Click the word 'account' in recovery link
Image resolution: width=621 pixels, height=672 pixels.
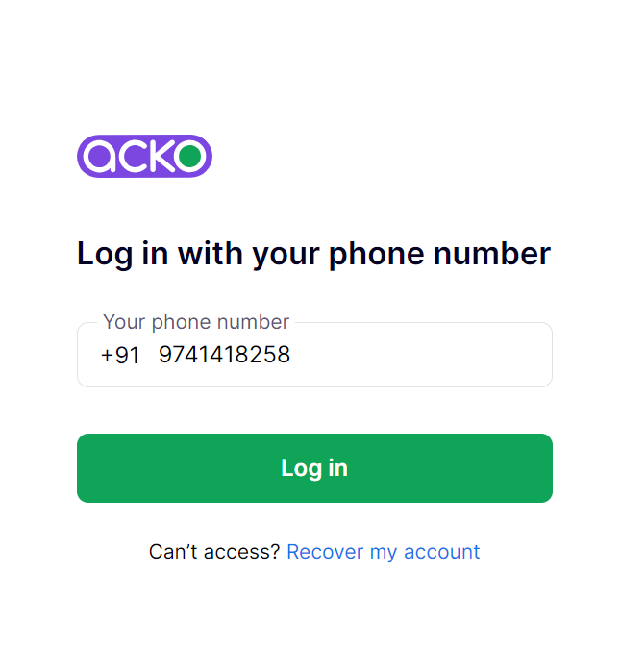tap(442, 552)
